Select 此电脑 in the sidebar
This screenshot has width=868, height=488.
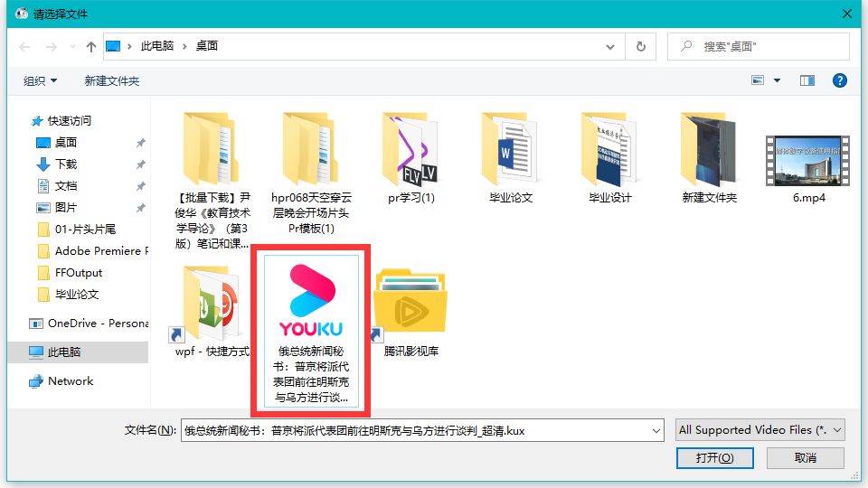pos(78,352)
